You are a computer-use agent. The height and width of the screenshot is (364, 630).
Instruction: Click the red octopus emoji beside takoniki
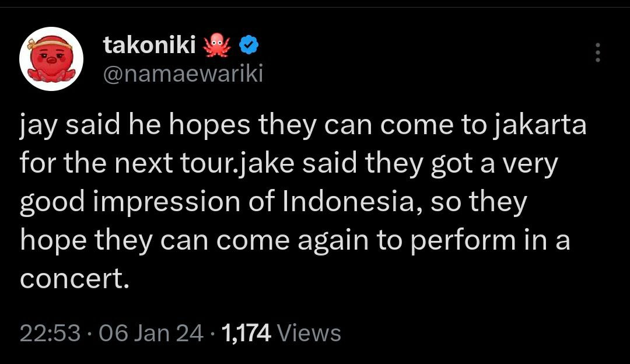point(218,44)
